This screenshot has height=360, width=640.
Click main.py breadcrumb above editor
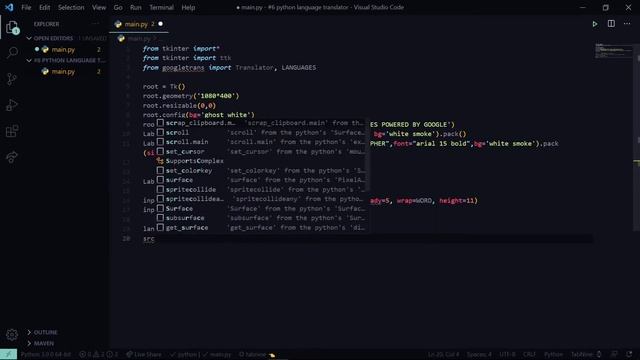(139, 39)
